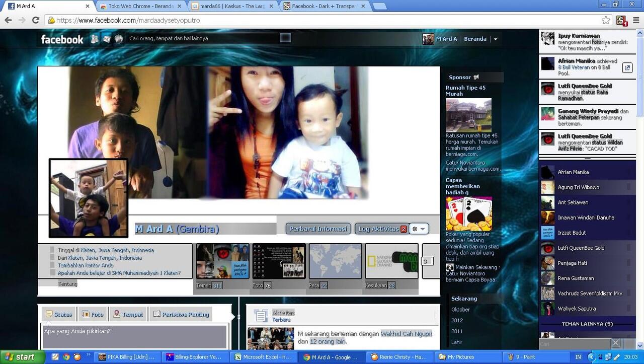
Task: Click Chrome forward arrow button
Action: tap(22, 20)
